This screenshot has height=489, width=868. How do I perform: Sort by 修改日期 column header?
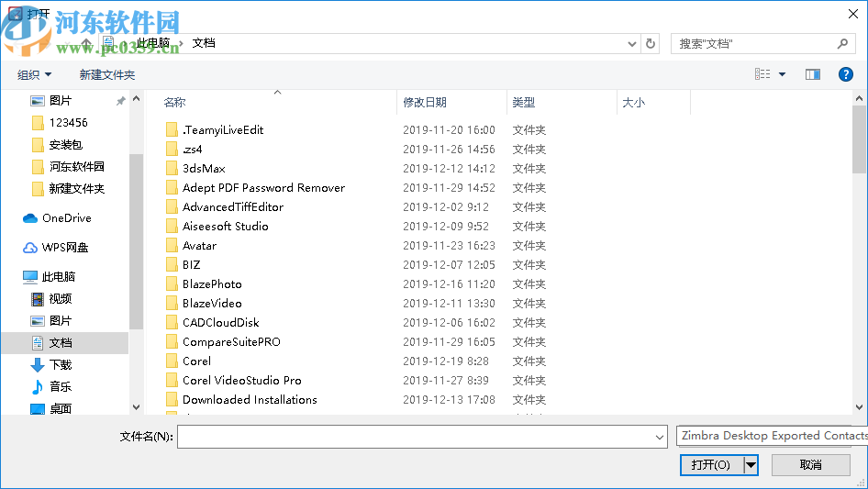(x=425, y=103)
